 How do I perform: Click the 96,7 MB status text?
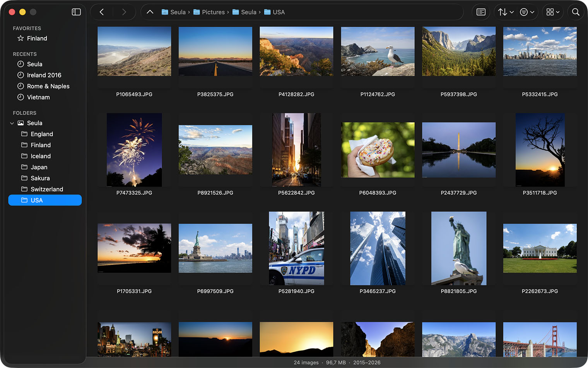[336, 363]
